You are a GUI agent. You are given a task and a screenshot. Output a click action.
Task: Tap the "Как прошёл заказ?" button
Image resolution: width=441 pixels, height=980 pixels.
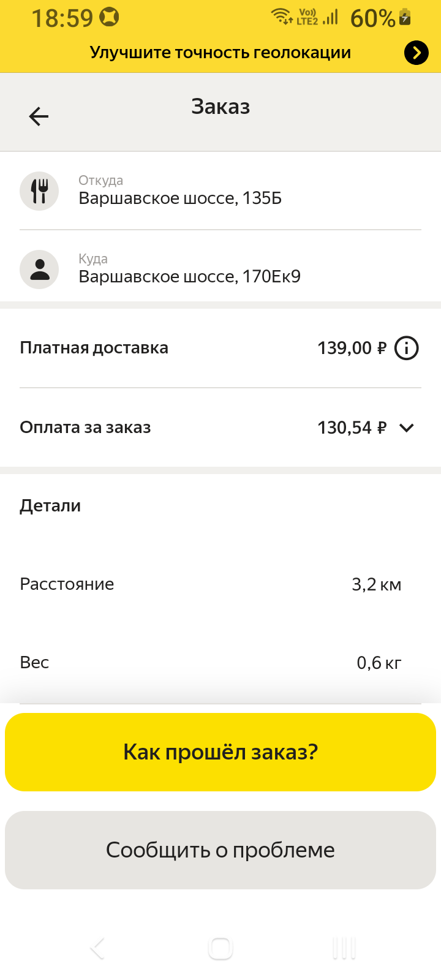point(221,752)
